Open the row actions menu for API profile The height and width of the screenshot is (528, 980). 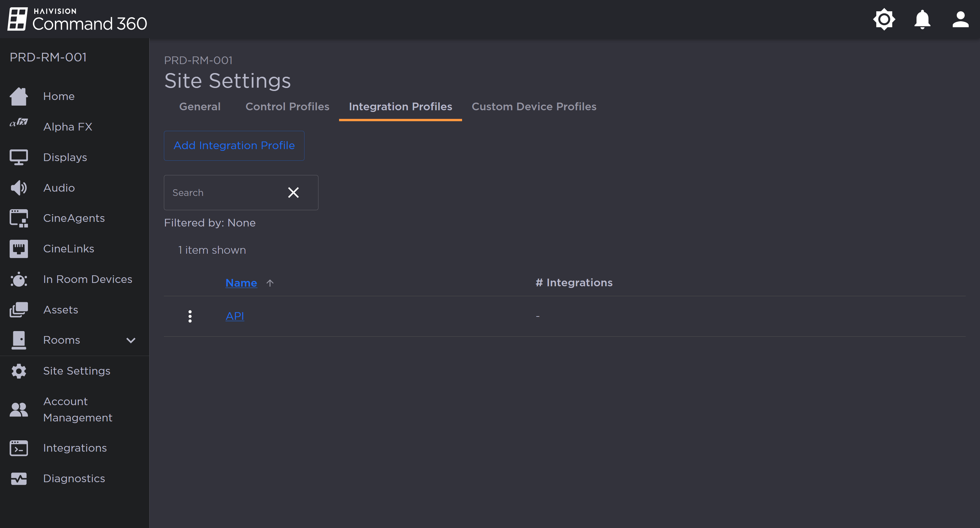[x=190, y=316]
